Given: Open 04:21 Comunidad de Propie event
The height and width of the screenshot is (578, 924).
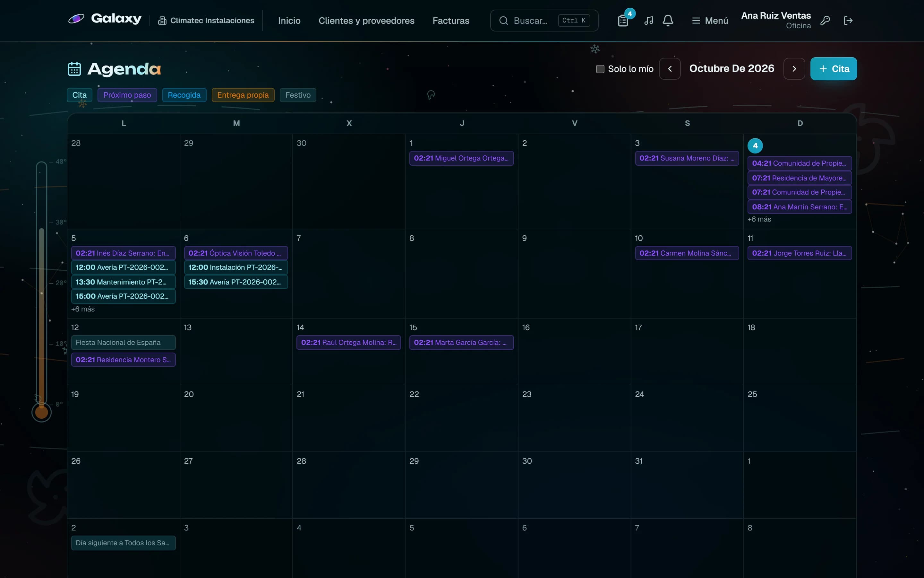Looking at the screenshot, I should coord(800,163).
